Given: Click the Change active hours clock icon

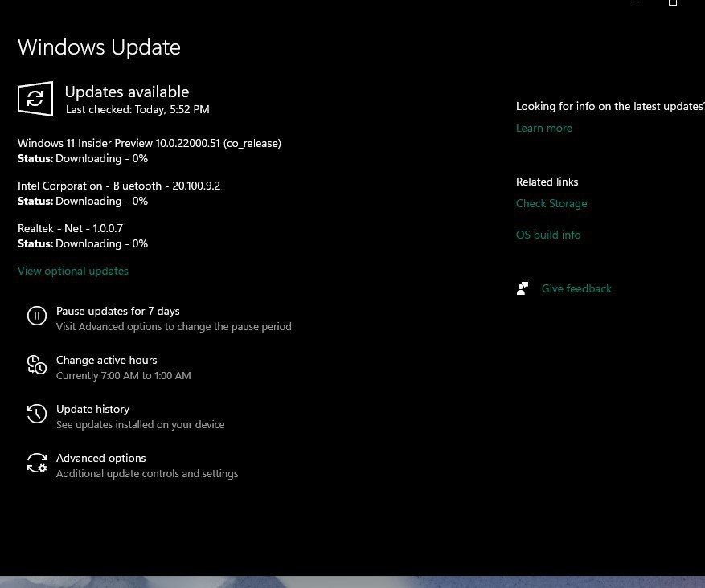Looking at the screenshot, I should [37, 365].
